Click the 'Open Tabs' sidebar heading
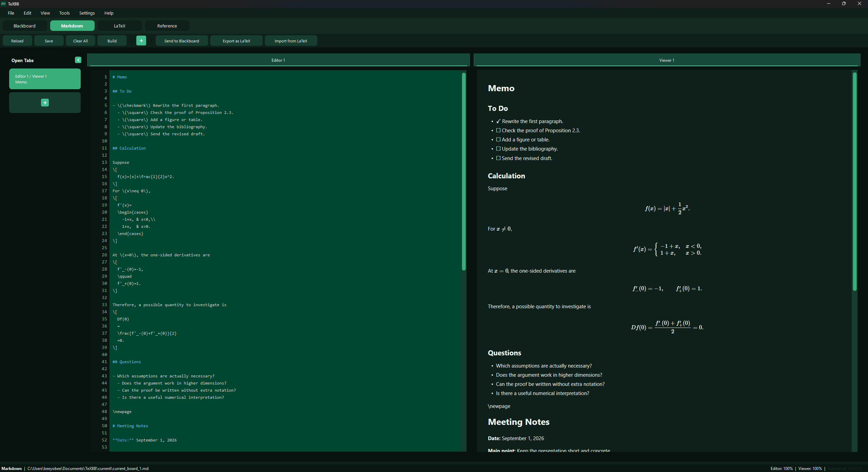 pyautogui.click(x=22, y=60)
